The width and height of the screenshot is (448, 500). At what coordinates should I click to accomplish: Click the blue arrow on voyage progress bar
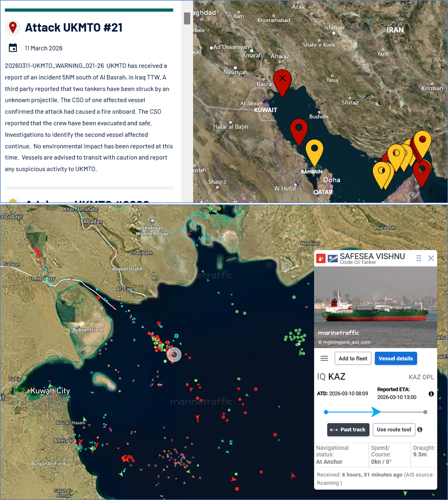(376, 412)
